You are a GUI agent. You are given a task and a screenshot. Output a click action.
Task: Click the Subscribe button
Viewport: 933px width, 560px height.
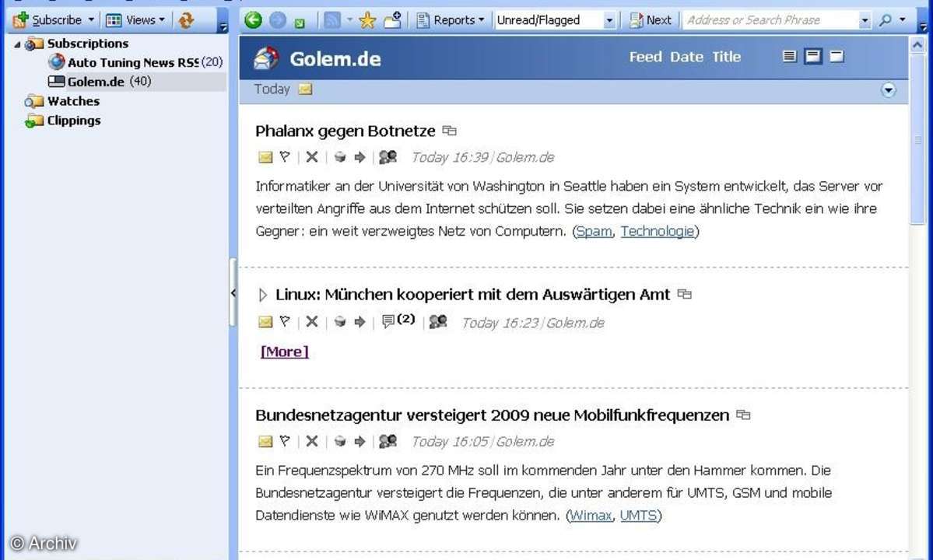click(47, 20)
